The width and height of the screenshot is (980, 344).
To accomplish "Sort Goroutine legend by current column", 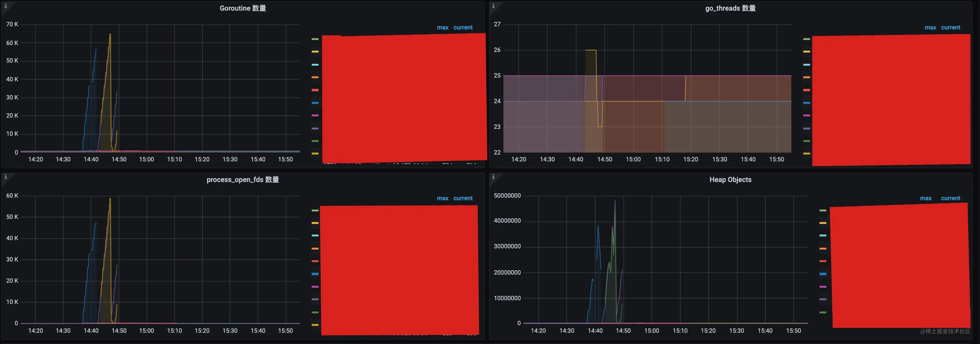I will (x=463, y=28).
